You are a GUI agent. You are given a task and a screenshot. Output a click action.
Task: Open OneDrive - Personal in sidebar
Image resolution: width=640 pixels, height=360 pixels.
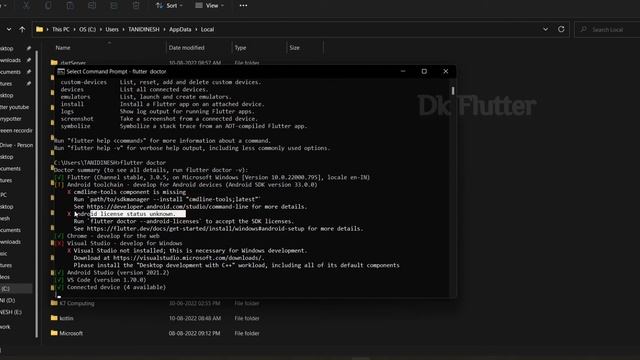pos(16,145)
